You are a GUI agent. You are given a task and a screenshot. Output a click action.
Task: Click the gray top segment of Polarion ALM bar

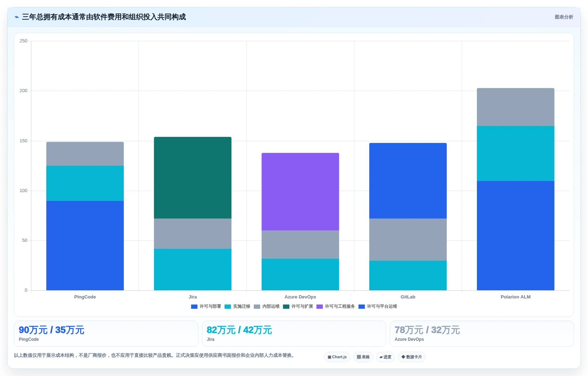(x=516, y=107)
